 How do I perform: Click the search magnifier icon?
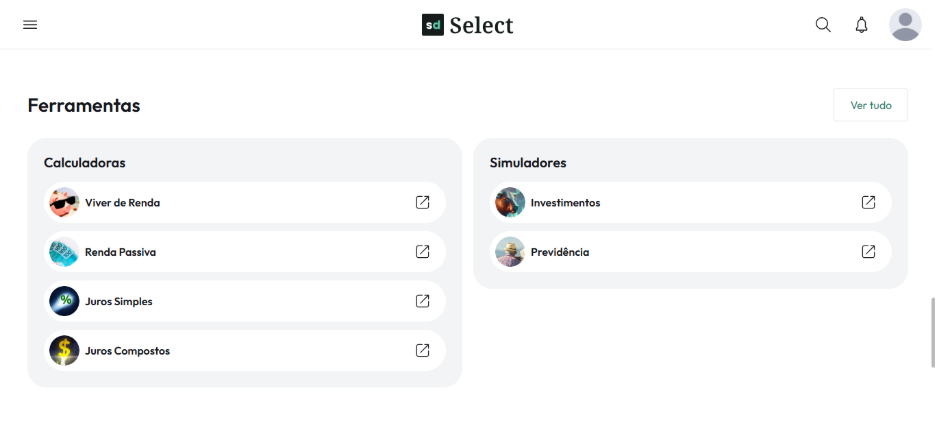(x=823, y=25)
